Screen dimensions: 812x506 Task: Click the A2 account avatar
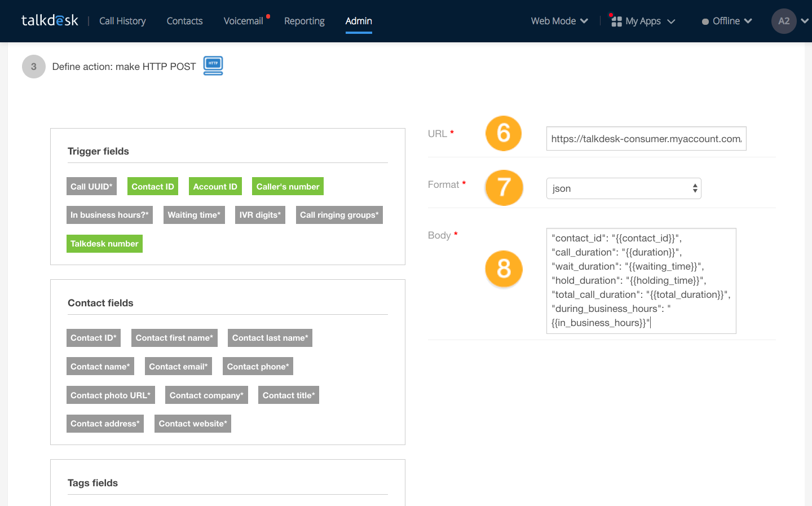coord(784,21)
